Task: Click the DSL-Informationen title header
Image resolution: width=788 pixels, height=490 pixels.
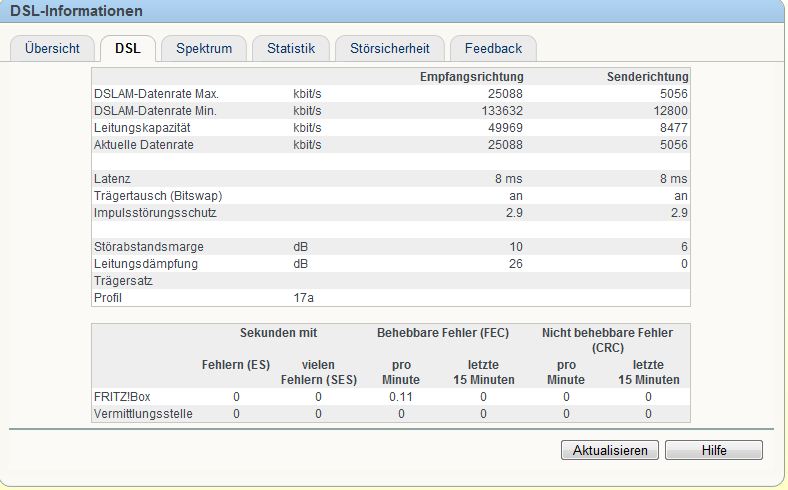Action: pos(76,11)
